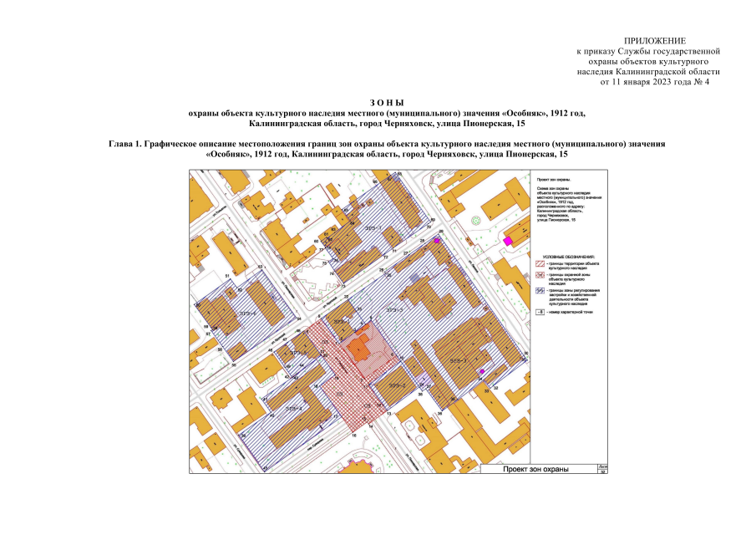Click the blue-hatched regulation zone legend symbol

pyautogui.click(x=540, y=291)
